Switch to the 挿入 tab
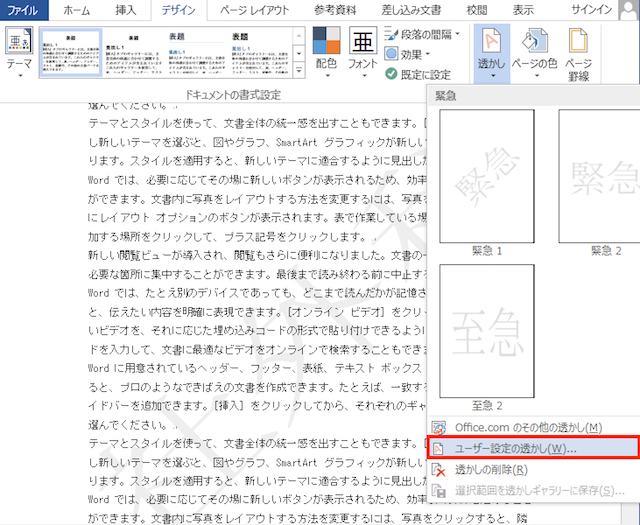Image resolution: width=640 pixels, height=525 pixels. pyautogui.click(x=126, y=10)
